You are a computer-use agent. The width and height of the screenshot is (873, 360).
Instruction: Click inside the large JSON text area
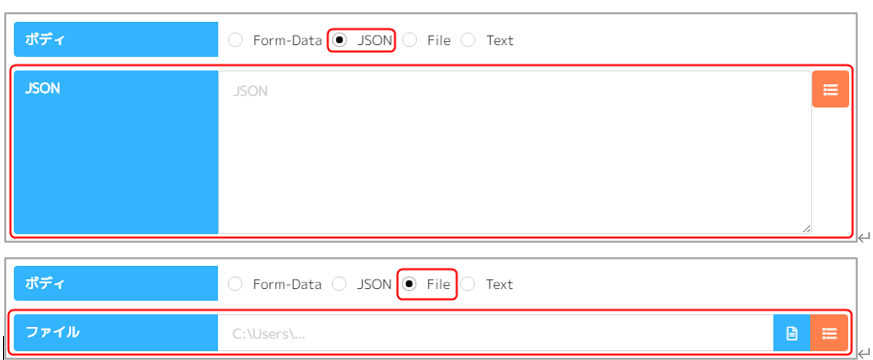tap(515, 152)
